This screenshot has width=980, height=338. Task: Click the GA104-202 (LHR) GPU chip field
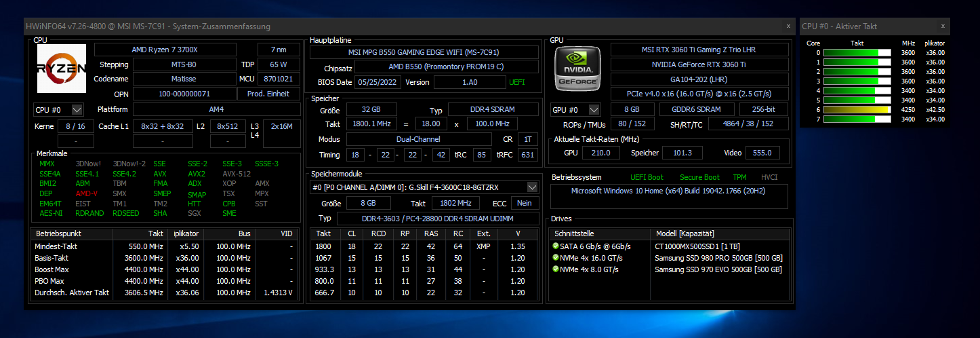(x=699, y=79)
